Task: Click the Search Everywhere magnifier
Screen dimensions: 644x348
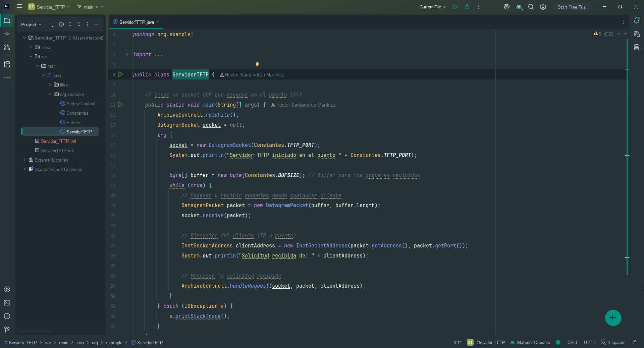Action: [531, 7]
